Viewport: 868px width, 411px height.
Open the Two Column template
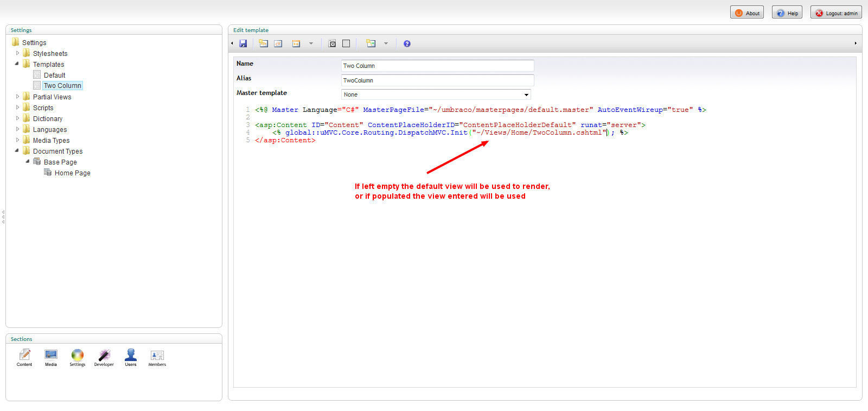pyautogui.click(x=62, y=86)
